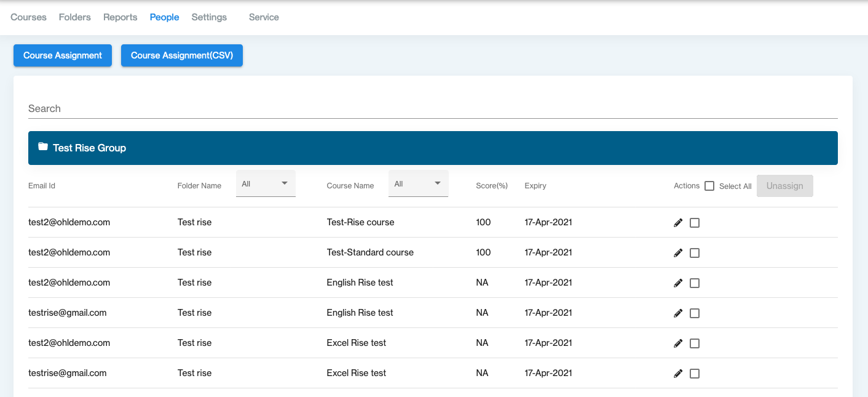This screenshot has width=868, height=397.
Task: Click the pencil edit icon for Test-Rise course row
Action: (x=678, y=223)
